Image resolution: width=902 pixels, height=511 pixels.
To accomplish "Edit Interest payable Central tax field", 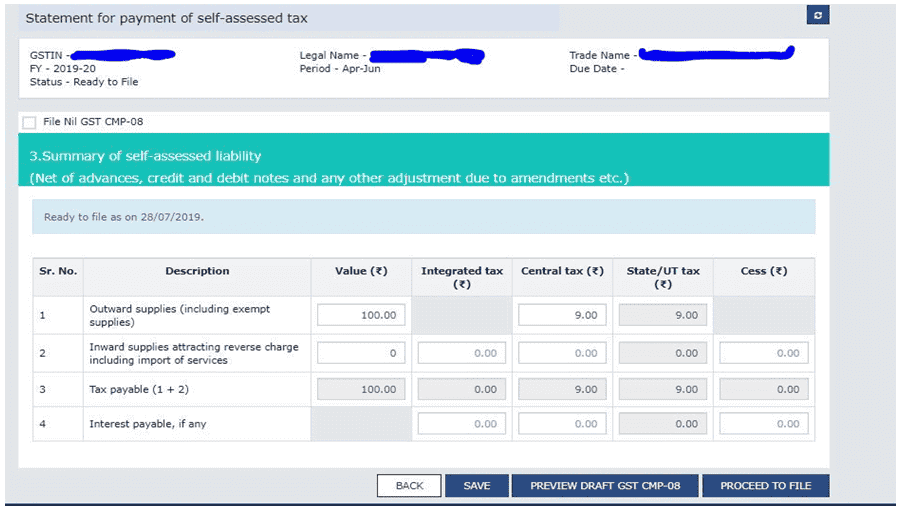I will (x=562, y=424).
